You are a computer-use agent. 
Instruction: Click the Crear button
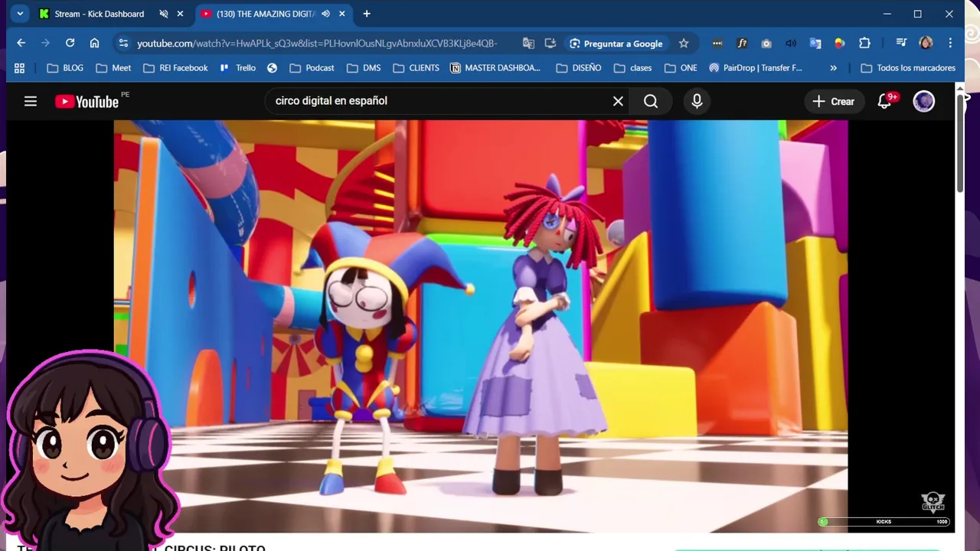[x=833, y=101]
